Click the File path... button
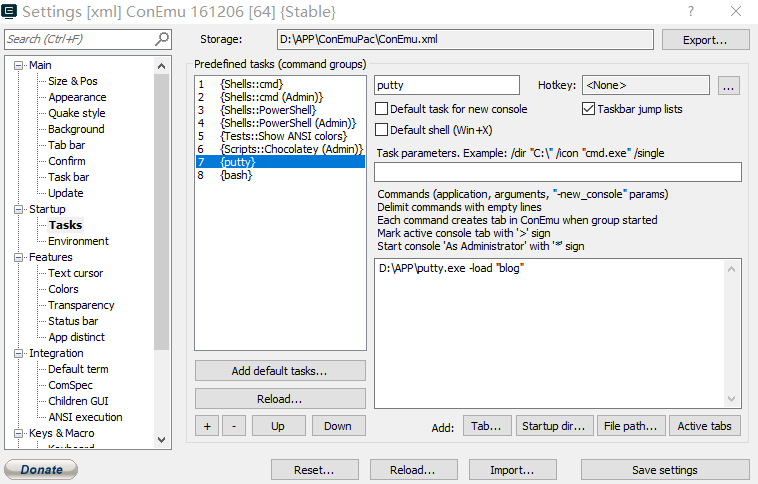758x484 pixels. coord(631,426)
